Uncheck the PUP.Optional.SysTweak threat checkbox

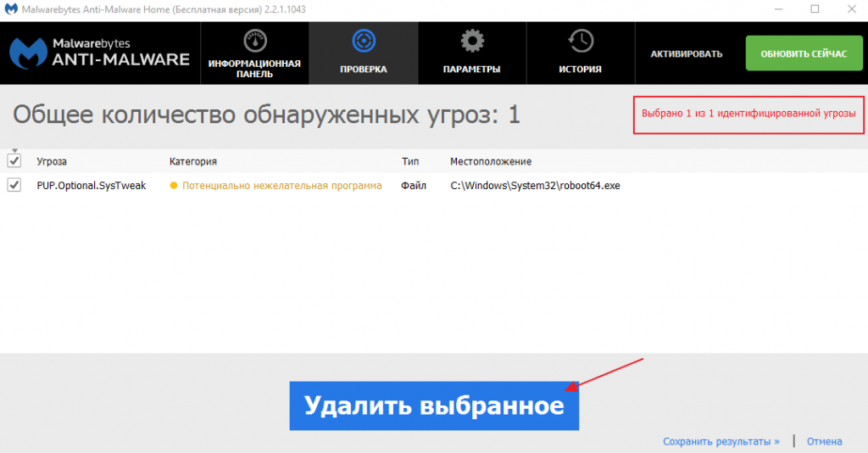pos(14,186)
